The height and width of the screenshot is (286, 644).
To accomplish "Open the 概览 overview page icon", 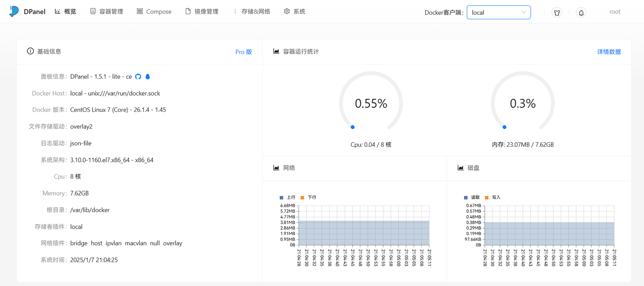I will pyautogui.click(x=58, y=11).
